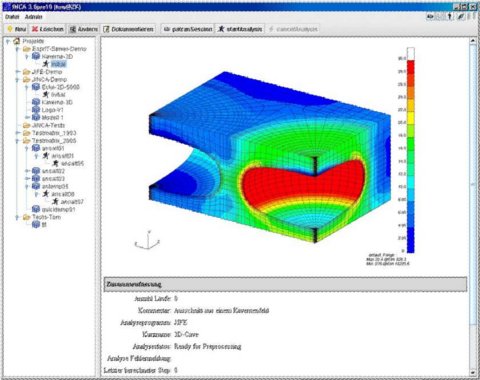Viewport: 480px width, 380px height.
Task: Collapse the ansalt01 model node
Action: point(27,148)
